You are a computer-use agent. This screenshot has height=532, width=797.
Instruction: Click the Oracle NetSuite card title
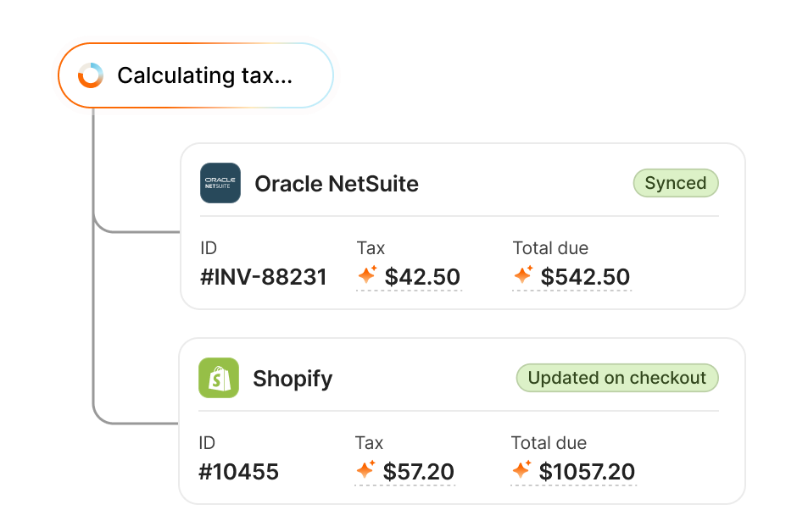(337, 184)
